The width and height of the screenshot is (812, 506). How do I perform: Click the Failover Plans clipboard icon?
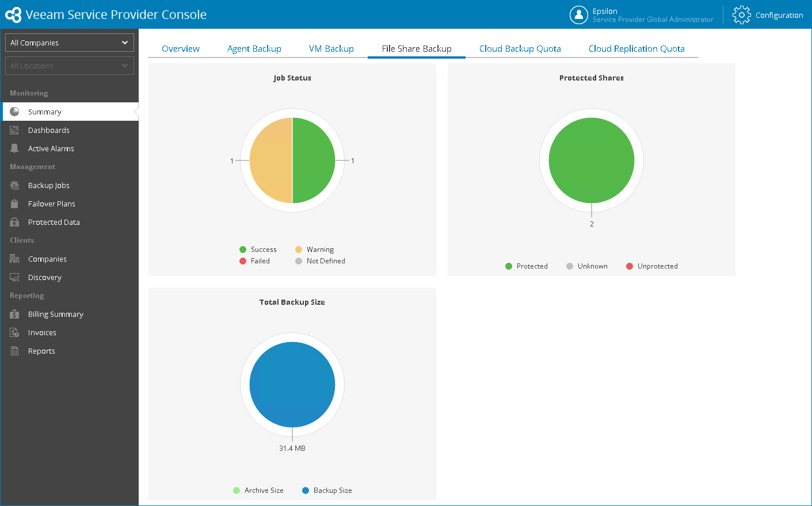(14, 204)
